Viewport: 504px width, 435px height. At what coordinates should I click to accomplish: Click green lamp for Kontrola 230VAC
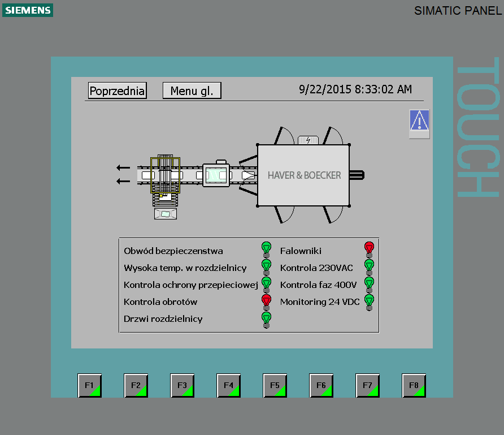click(x=370, y=268)
